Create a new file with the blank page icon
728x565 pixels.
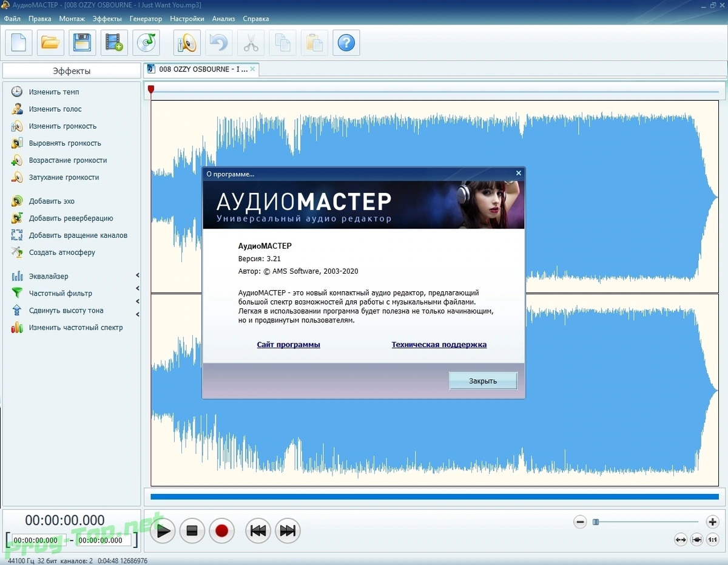[18, 42]
